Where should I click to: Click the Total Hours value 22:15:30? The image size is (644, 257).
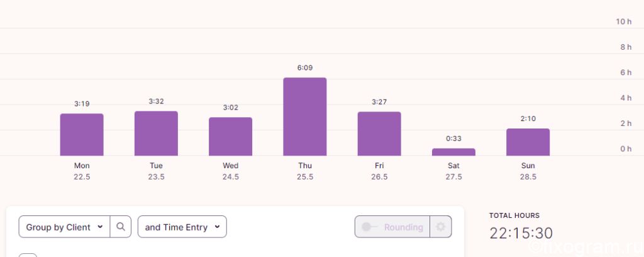click(521, 233)
